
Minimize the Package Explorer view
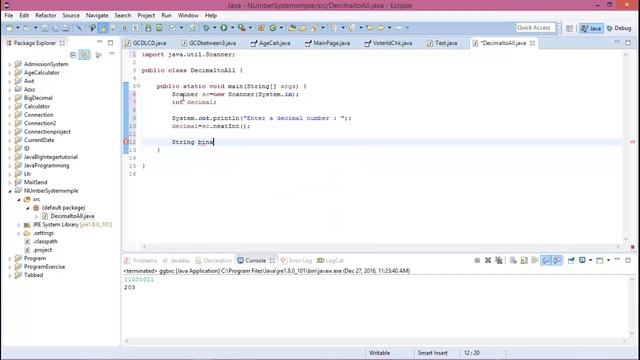pyautogui.click(x=100, y=42)
